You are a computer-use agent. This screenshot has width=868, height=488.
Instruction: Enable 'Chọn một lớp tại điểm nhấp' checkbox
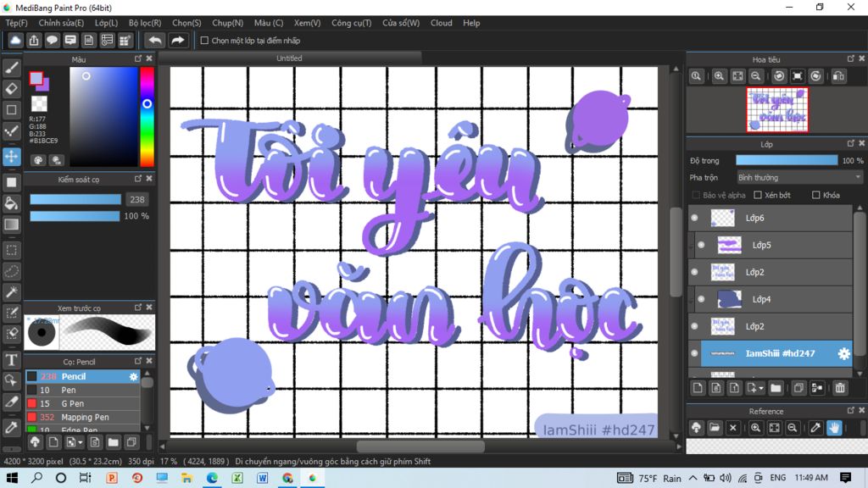coord(204,41)
